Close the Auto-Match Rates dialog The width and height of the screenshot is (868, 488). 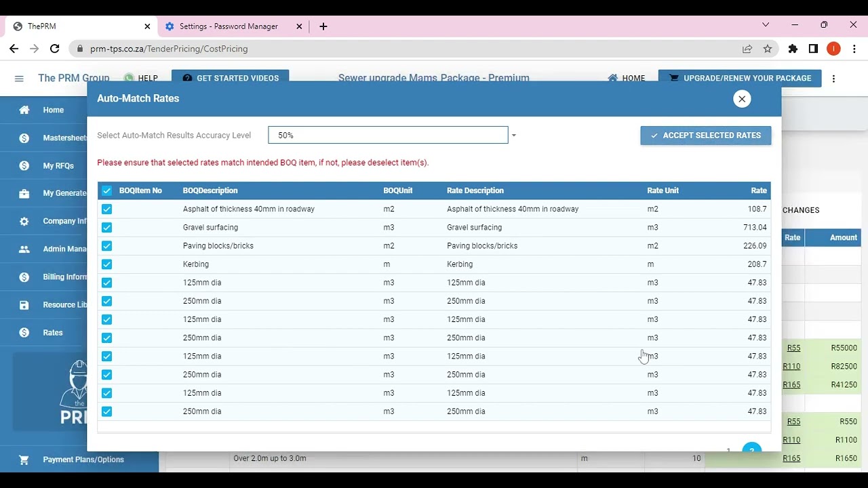coord(742,99)
